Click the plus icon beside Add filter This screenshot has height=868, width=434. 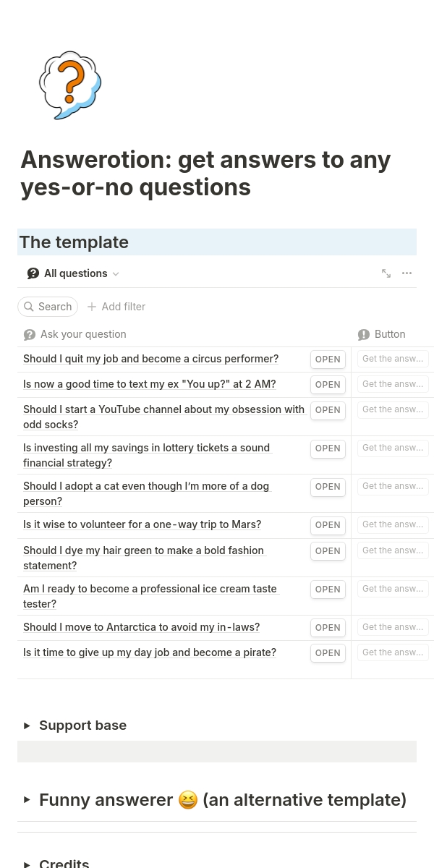(92, 307)
